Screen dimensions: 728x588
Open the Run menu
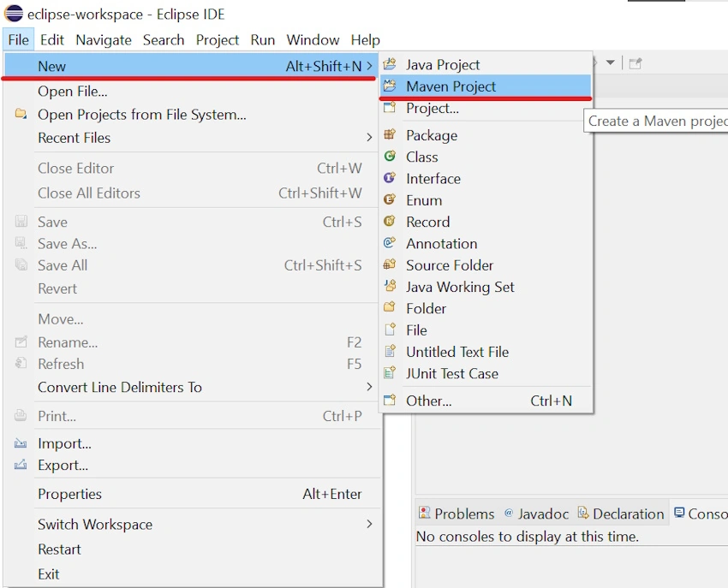[x=263, y=40]
